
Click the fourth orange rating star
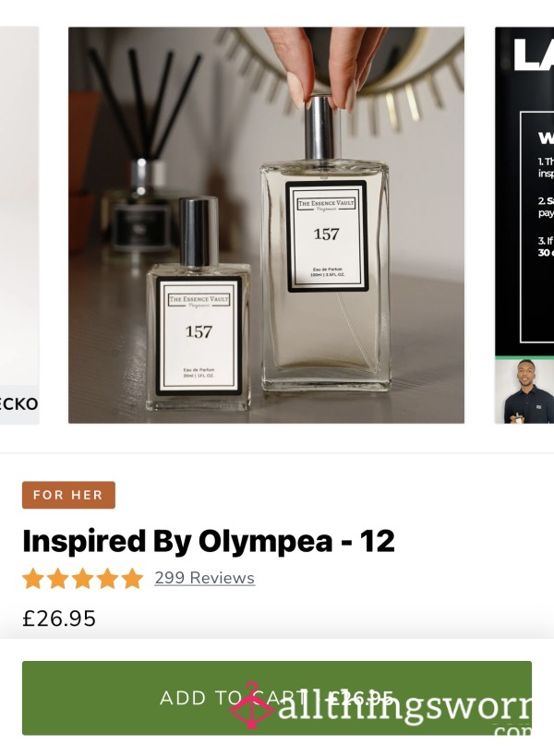pyautogui.click(x=107, y=578)
